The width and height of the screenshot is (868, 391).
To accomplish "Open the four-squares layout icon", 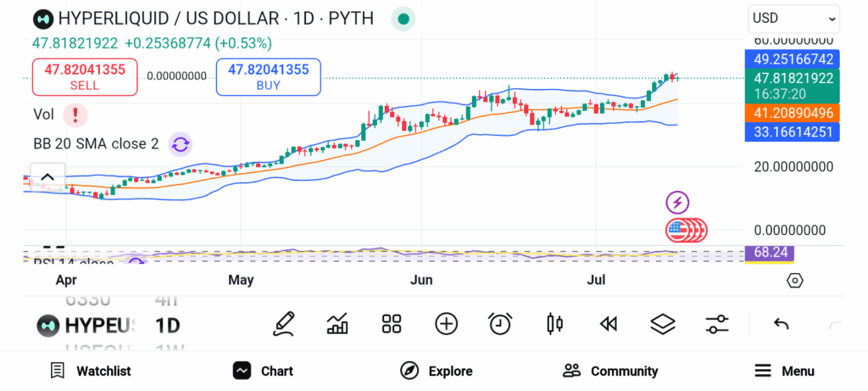I will [x=392, y=324].
